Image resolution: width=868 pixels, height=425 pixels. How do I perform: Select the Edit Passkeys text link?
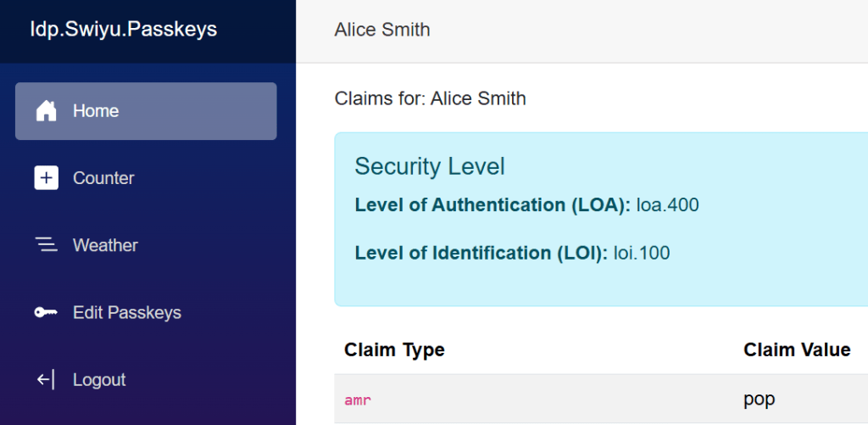pyautogui.click(x=127, y=313)
